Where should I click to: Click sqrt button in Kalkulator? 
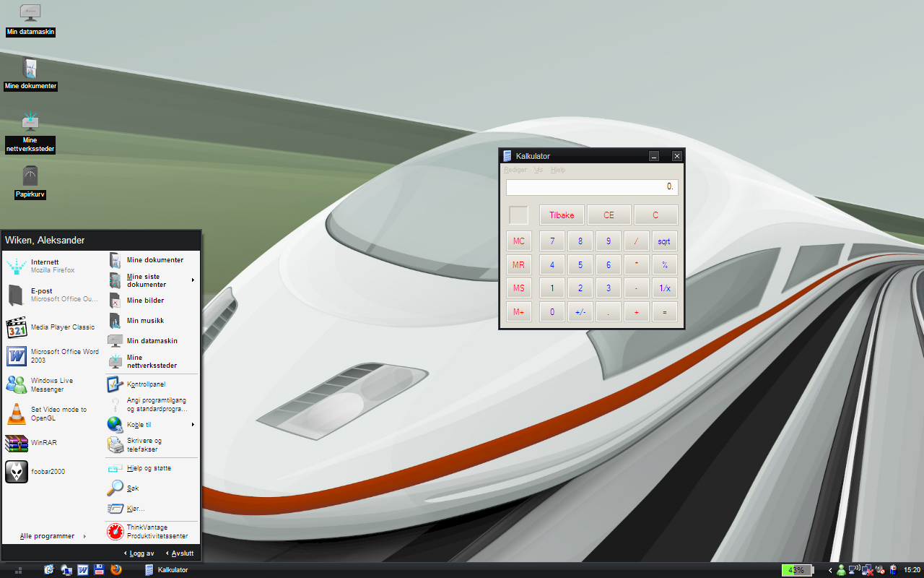click(x=665, y=241)
